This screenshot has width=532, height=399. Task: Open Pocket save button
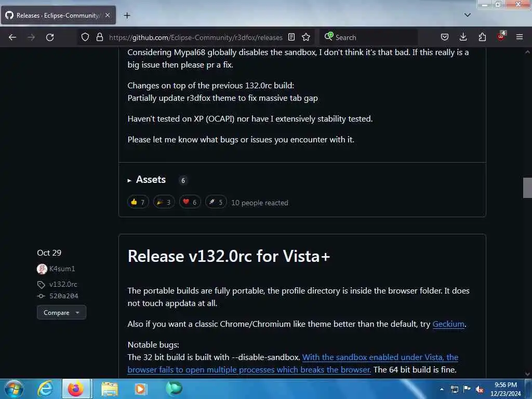tap(445, 37)
